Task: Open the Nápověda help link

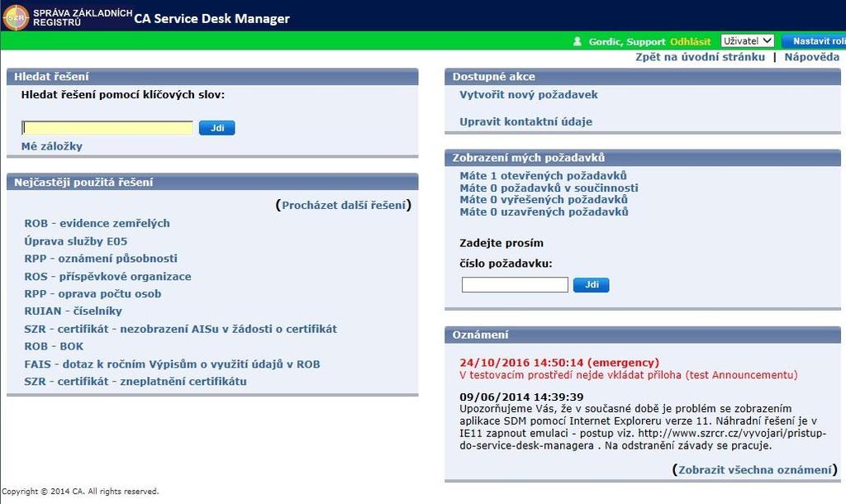Action: tap(811, 57)
